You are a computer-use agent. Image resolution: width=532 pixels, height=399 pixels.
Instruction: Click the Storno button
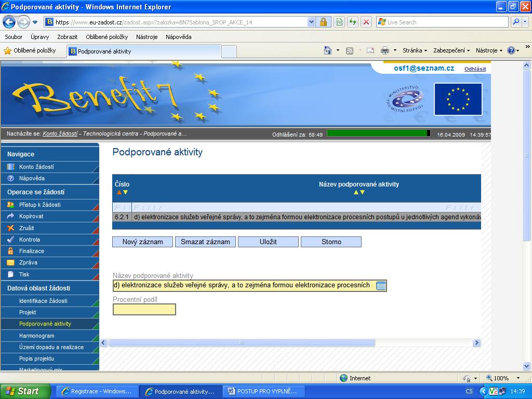click(331, 242)
